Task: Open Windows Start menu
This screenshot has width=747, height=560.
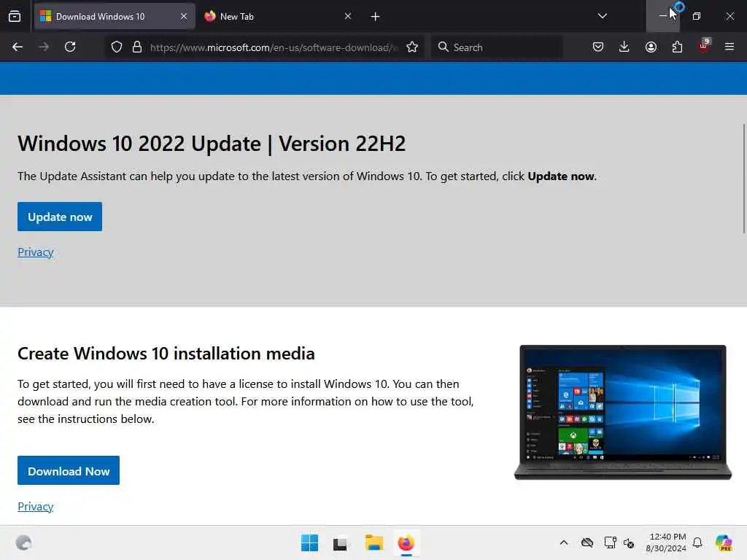Action: [x=309, y=542]
